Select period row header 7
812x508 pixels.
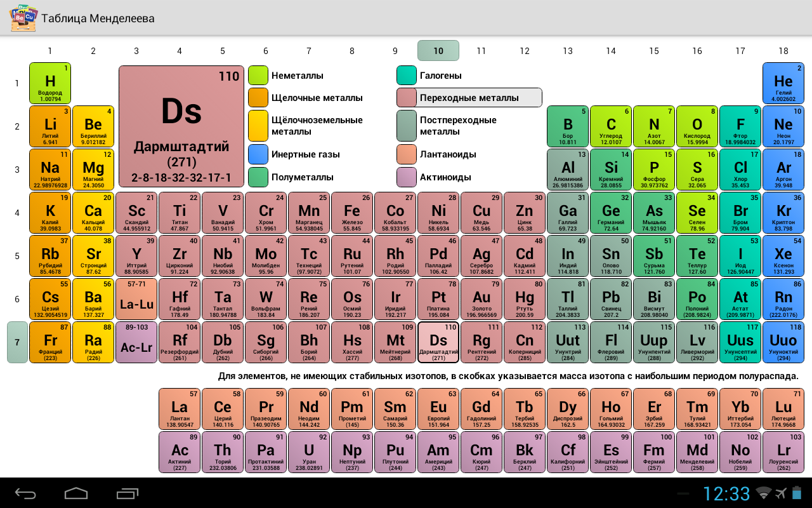click(x=17, y=342)
